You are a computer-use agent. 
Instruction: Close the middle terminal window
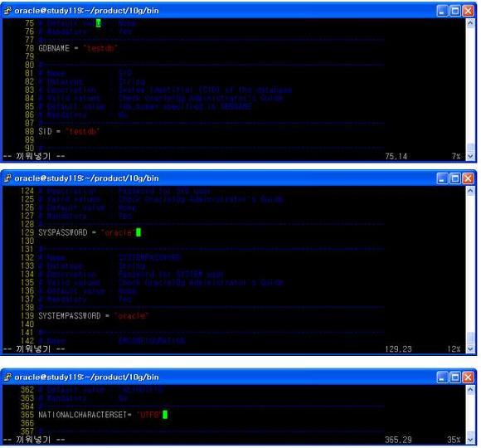(x=468, y=178)
